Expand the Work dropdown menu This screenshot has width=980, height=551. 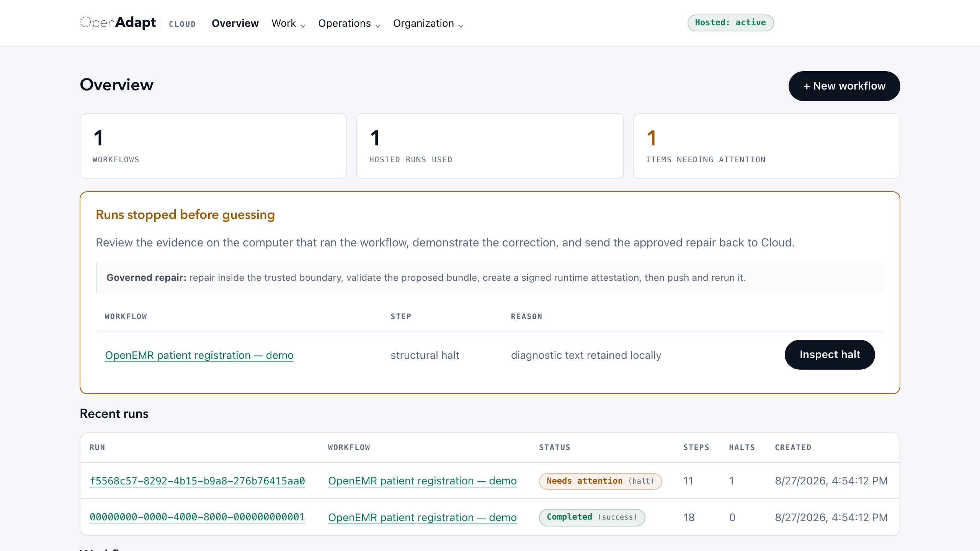pos(288,23)
